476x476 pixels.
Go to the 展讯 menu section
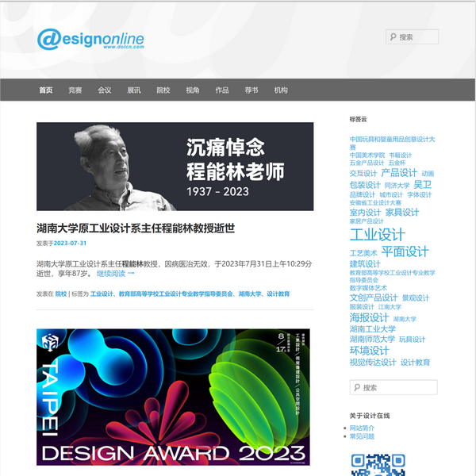pyautogui.click(x=134, y=90)
